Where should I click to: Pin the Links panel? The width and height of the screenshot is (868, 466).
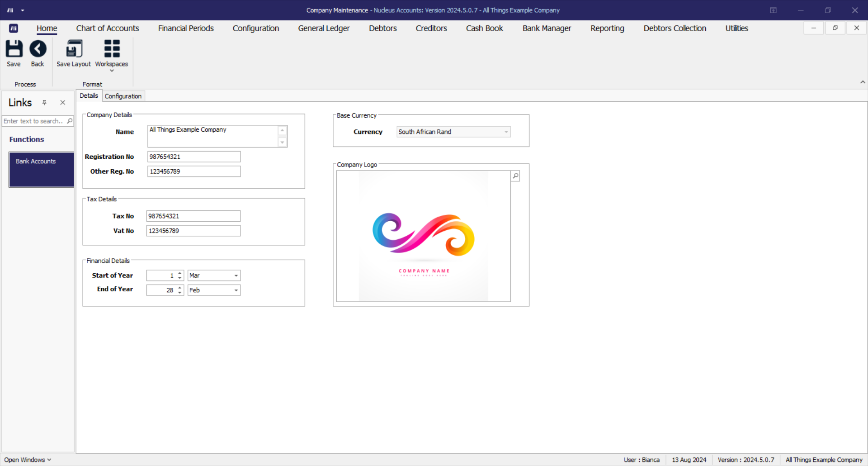(44, 103)
